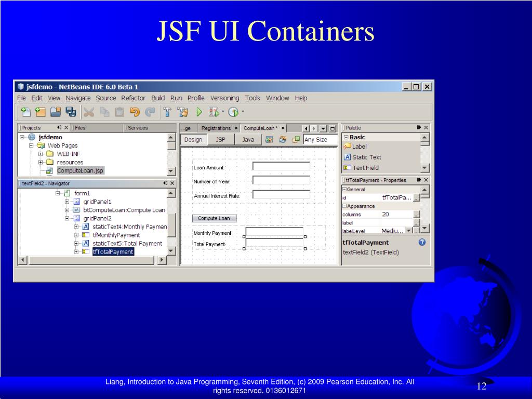The width and height of the screenshot is (532, 399).
Task: Open the Tools menu
Action: pos(252,98)
